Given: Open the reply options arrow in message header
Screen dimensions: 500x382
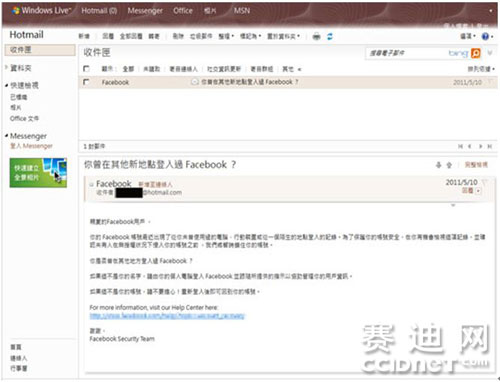Looking at the screenshot, I should tap(478, 191).
